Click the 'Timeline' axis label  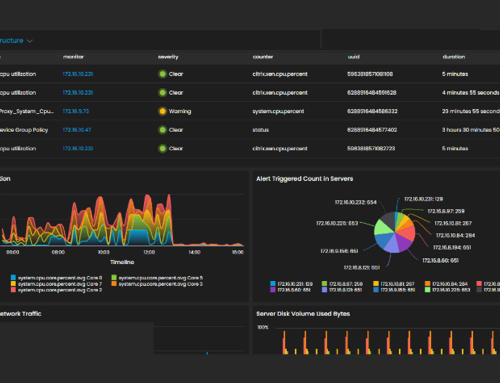coord(122,262)
